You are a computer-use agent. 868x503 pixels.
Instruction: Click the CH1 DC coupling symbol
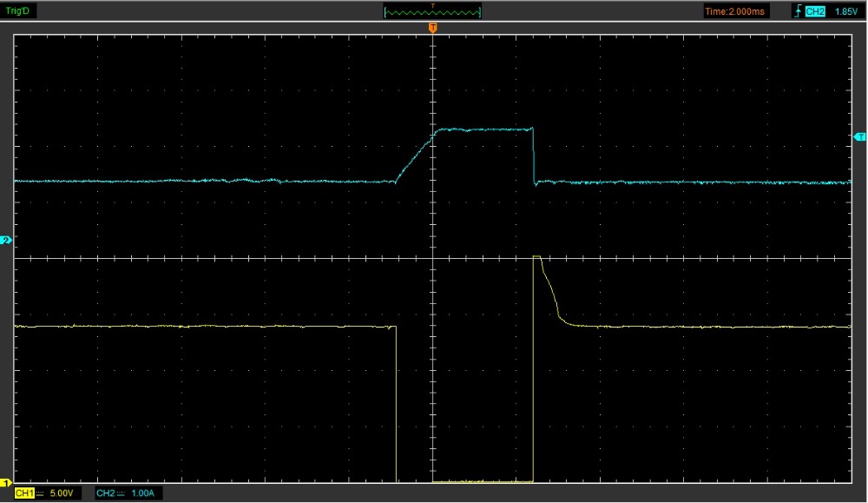coord(40,493)
